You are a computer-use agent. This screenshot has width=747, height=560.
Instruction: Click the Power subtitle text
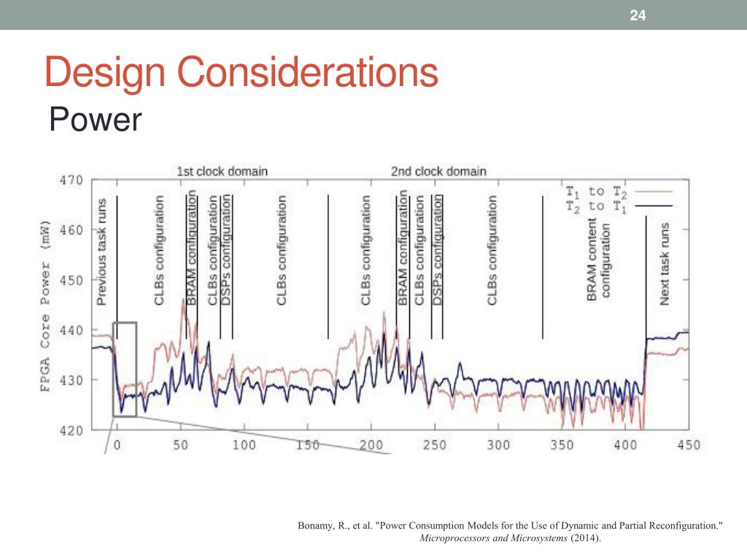tap(96, 120)
